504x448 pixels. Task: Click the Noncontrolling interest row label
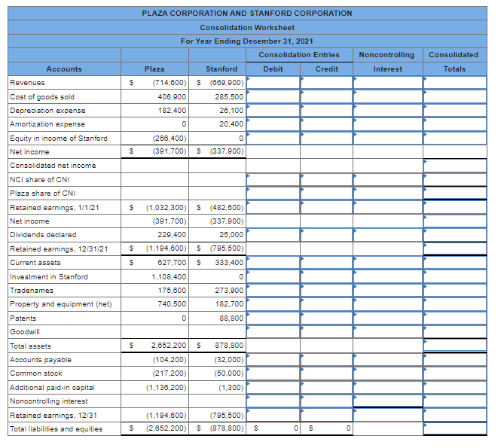pyautogui.click(x=48, y=401)
